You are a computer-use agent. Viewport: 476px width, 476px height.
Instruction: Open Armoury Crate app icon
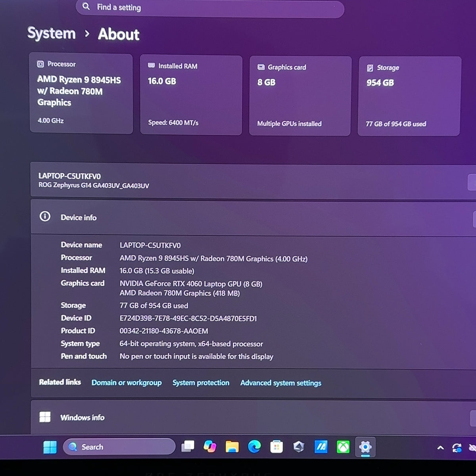[x=299, y=447]
